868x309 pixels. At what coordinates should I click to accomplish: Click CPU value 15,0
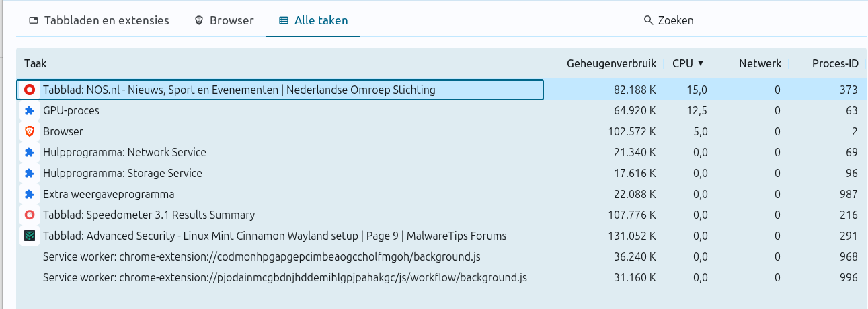[x=696, y=90]
